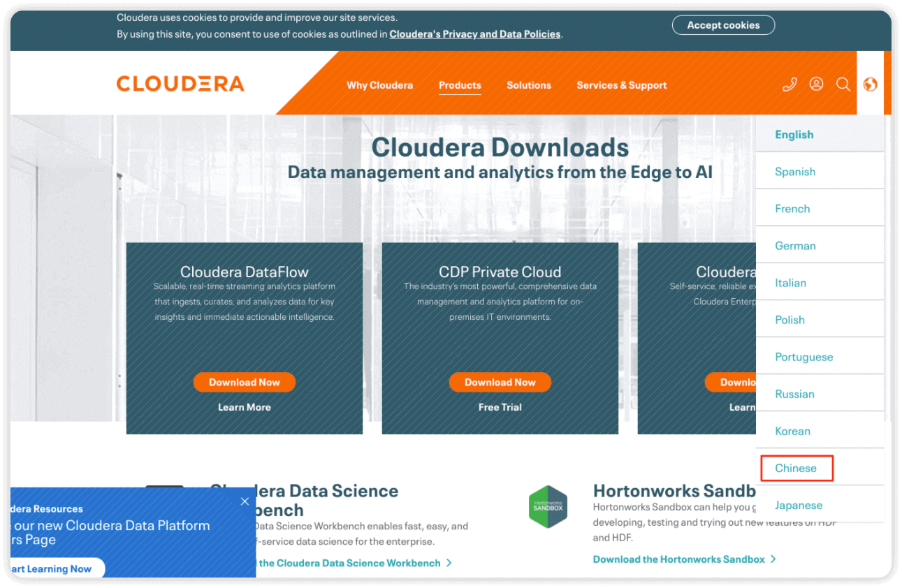Click the globe language icon
Image resolution: width=902 pixels, height=588 pixels.
point(870,84)
